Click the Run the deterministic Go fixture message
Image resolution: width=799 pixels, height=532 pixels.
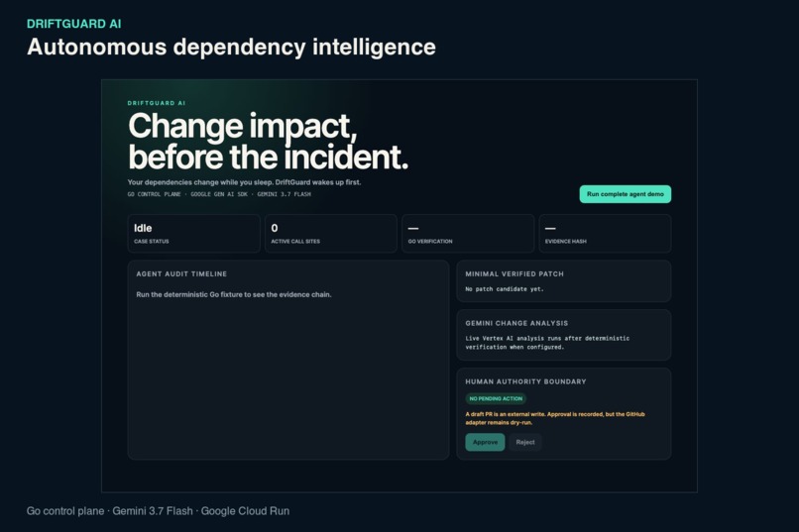click(233, 295)
